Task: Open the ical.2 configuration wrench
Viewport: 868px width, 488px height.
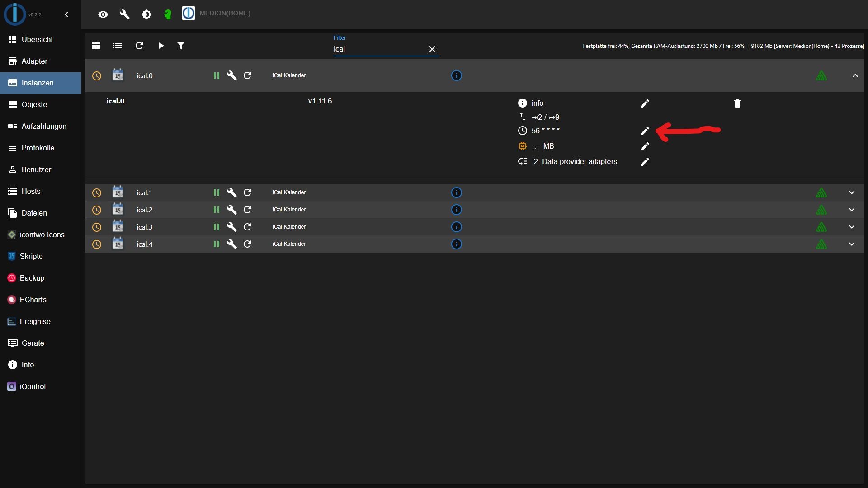Action: tap(232, 210)
